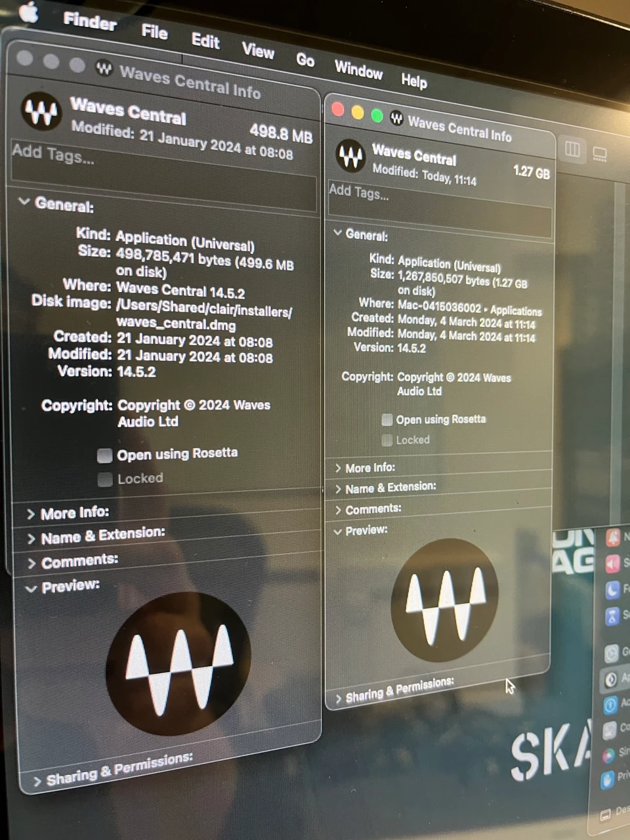Open General in the System Settings sidebar

(612, 653)
